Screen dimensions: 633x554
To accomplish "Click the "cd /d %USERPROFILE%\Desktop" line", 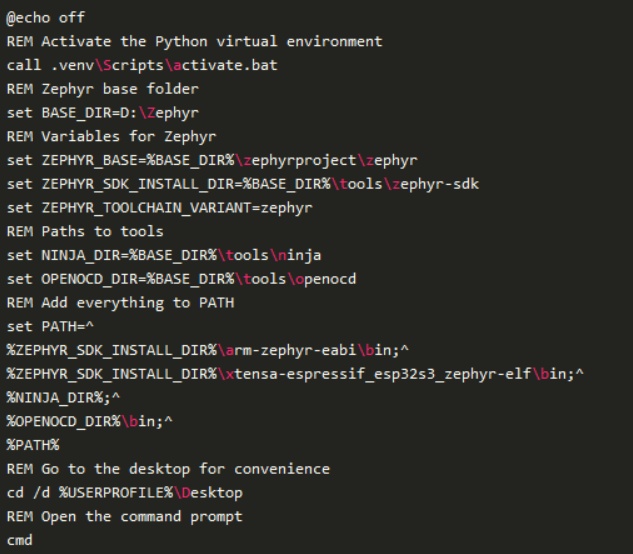I will coord(124,493).
